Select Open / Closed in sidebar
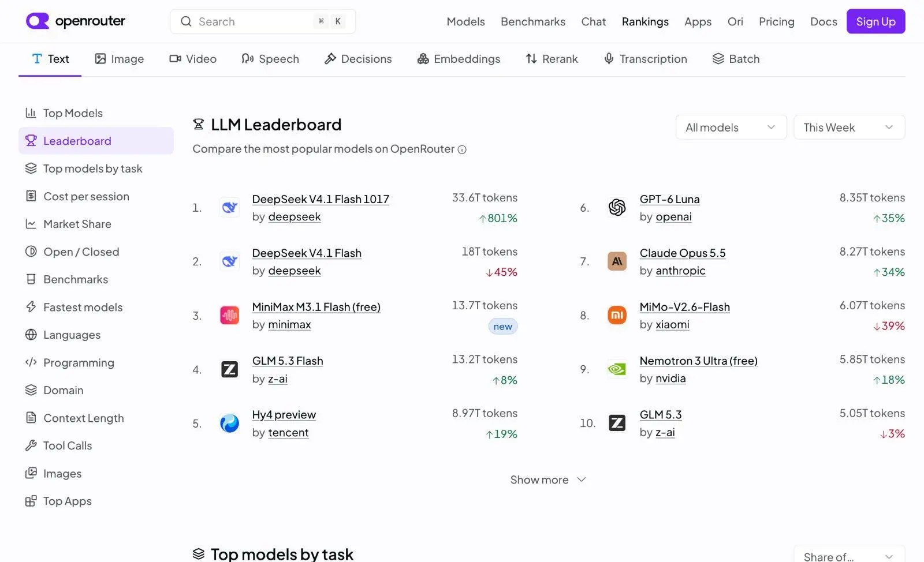This screenshot has height=562, width=924. pyautogui.click(x=96, y=252)
